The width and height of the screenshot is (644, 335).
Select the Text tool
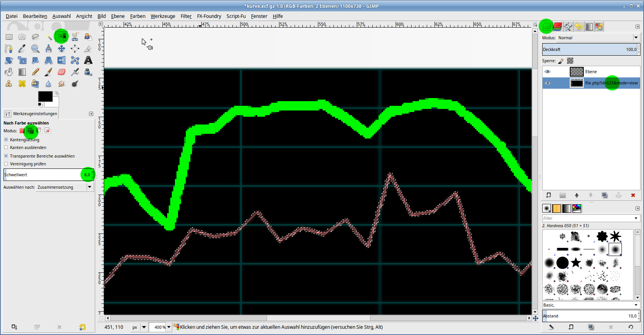[x=88, y=60]
